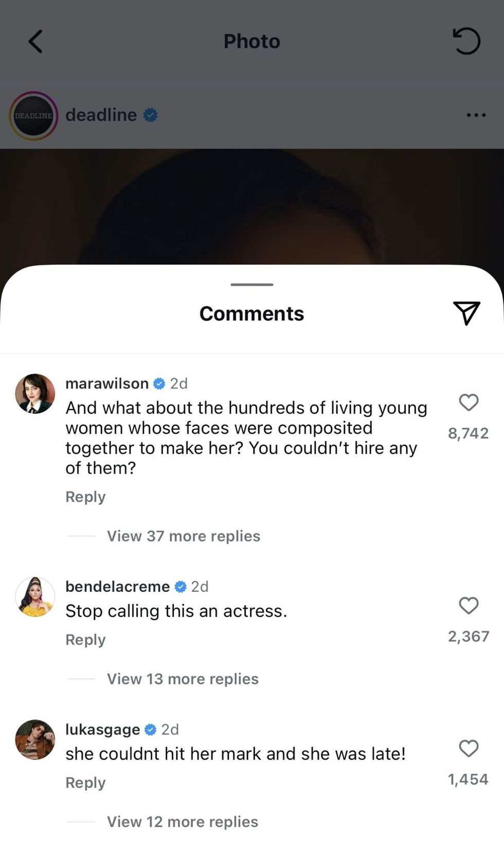
Task: Tap the Comments header label
Action: (251, 313)
